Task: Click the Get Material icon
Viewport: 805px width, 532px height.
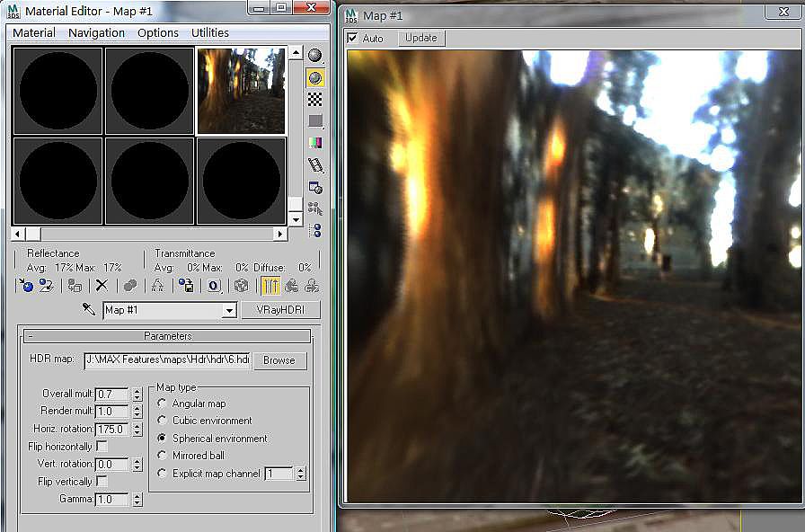Action: (26, 286)
